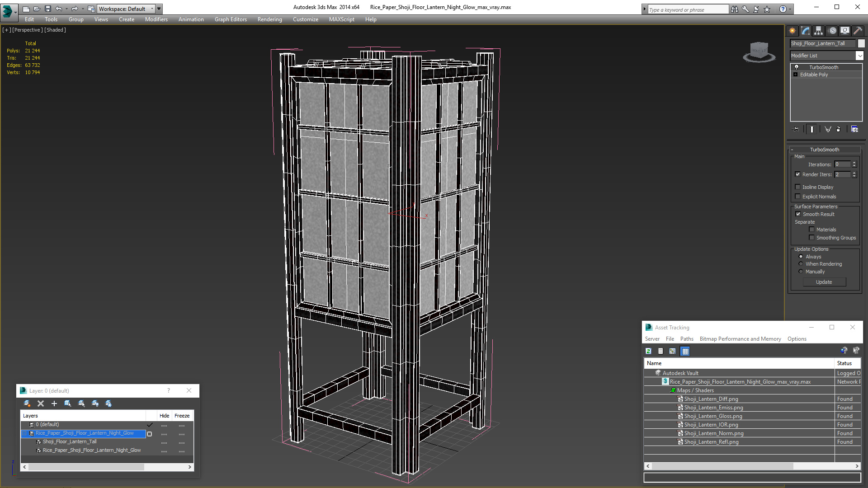Enable Separate by Materials checkbox
868x488 pixels.
point(811,230)
